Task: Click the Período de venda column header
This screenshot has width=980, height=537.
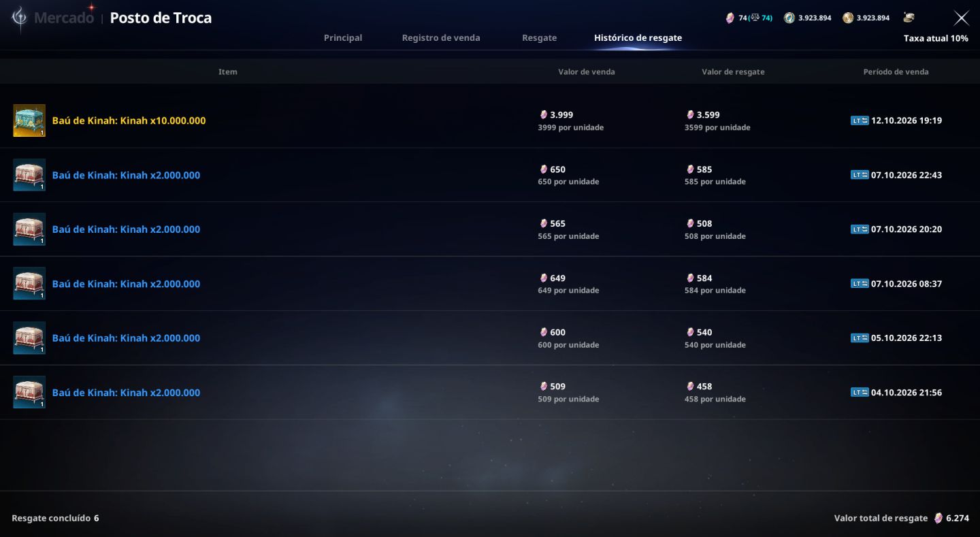Action: [896, 71]
